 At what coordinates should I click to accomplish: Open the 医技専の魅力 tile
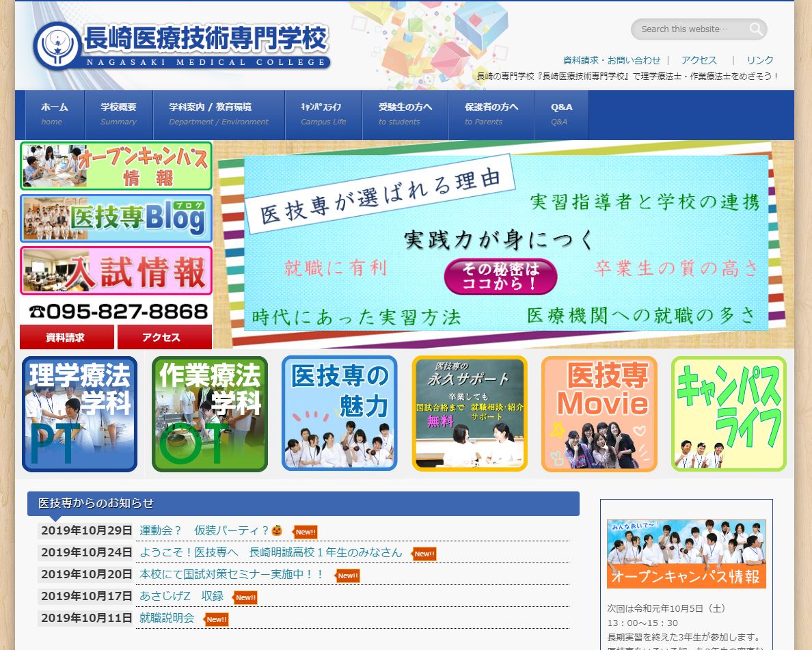339,413
